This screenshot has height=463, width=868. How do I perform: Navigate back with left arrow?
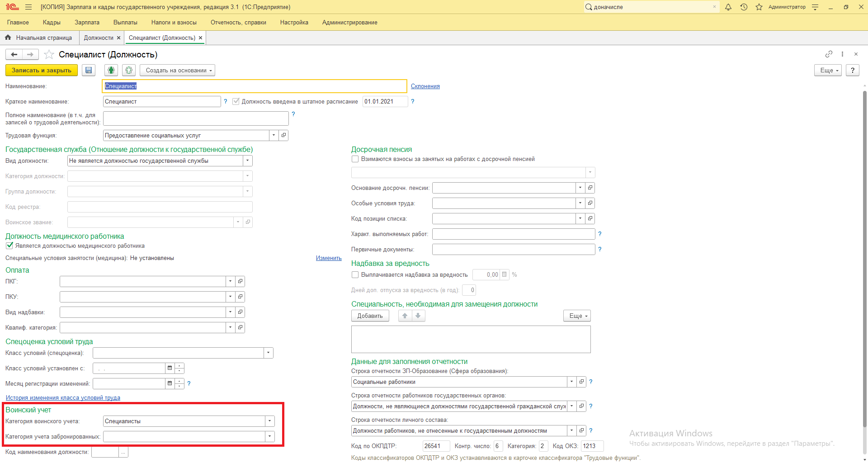click(x=14, y=55)
